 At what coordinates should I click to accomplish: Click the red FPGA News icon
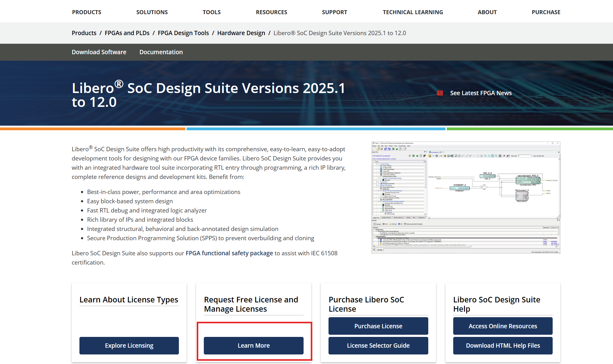440,93
